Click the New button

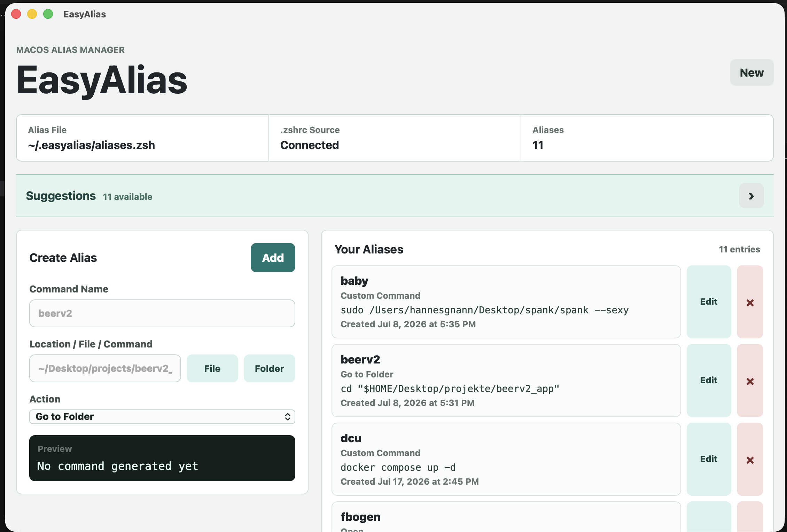coord(751,72)
